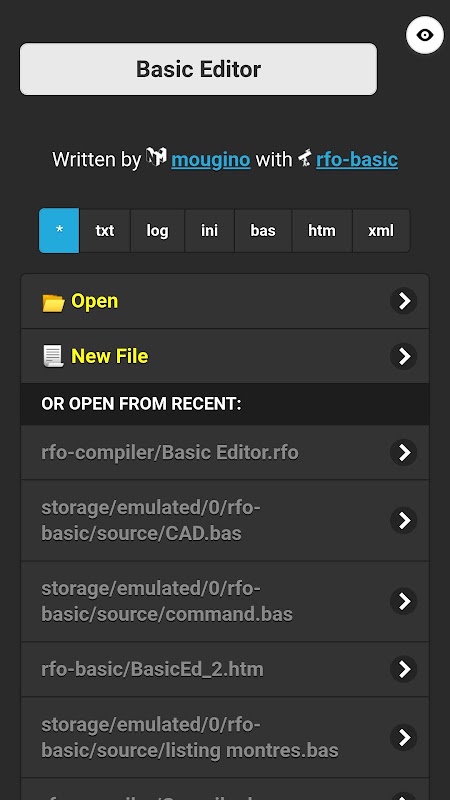
Task: Select the * all-files filter
Action: point(59,231)
